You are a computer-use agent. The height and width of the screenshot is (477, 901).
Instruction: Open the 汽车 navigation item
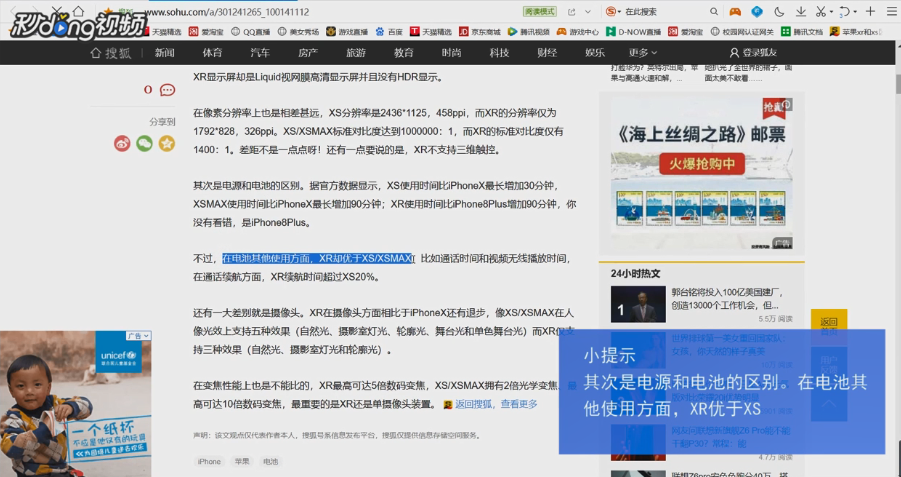pos(260,53)
